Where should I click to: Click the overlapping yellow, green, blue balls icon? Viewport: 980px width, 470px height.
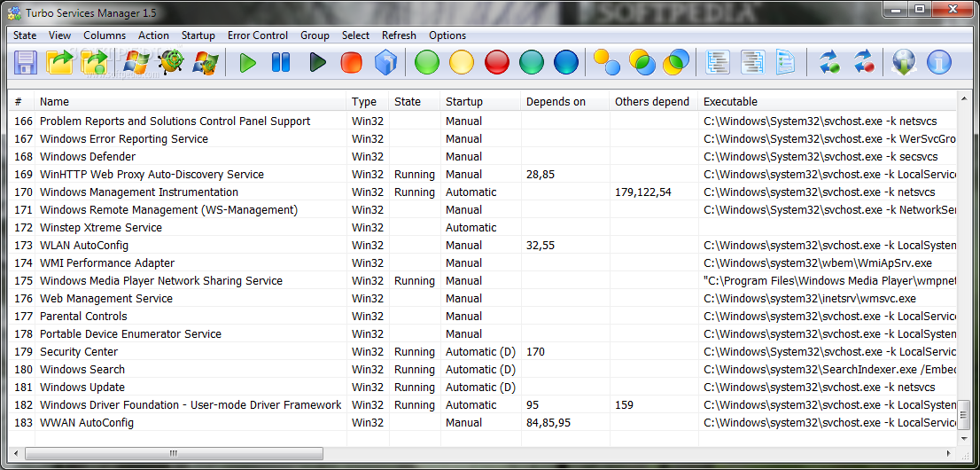[642, 62]
